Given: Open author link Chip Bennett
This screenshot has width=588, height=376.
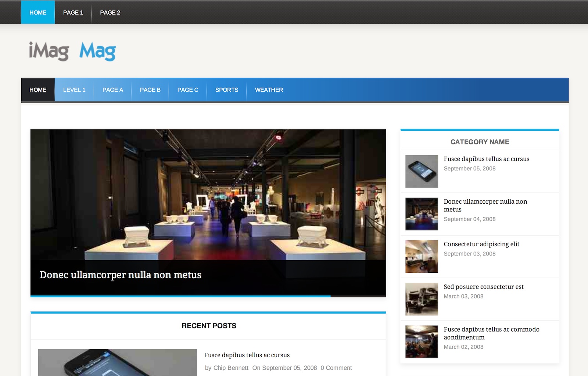Looking at the screenshot, I should pyautogui.click(x=231, y=368).
